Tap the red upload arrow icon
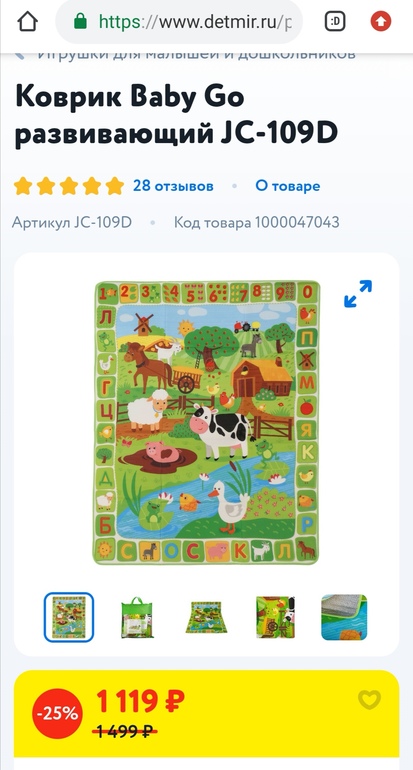 tap(381, 22)
